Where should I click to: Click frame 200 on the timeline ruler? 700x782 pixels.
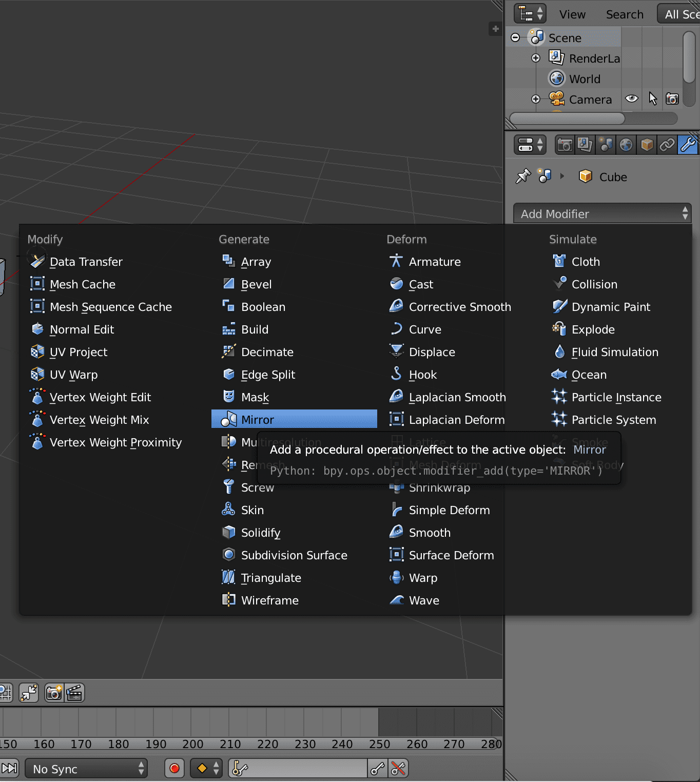[192, 744]
